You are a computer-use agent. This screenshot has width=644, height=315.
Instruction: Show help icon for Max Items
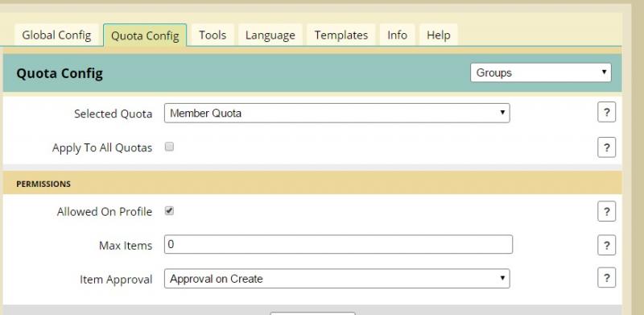point(606,245)
